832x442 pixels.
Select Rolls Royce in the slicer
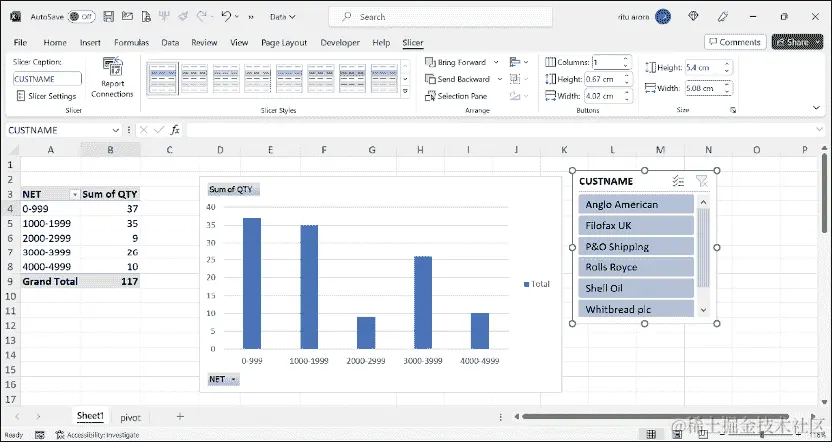tap(636, 267)
